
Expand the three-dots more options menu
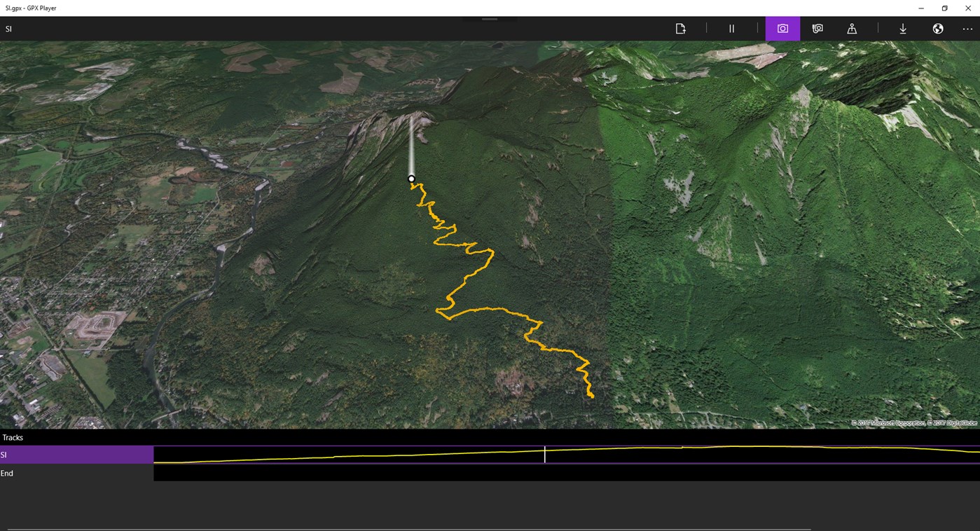967,29
